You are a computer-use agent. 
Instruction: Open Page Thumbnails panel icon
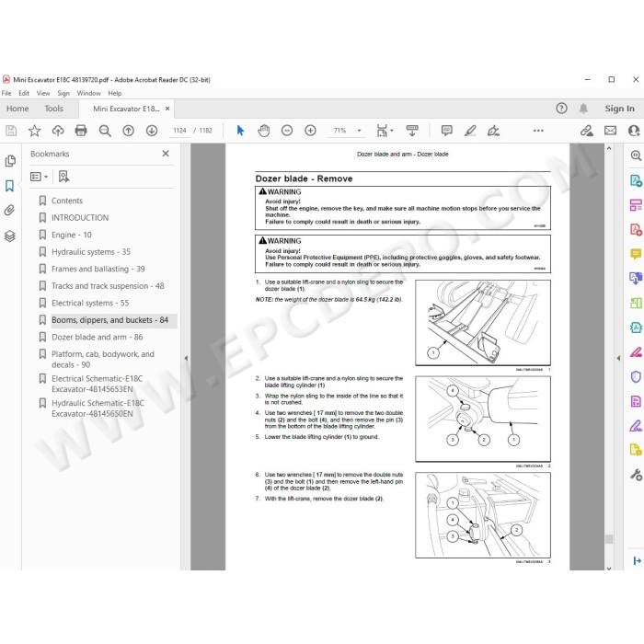pyautogui.click(x=10, y=161)
